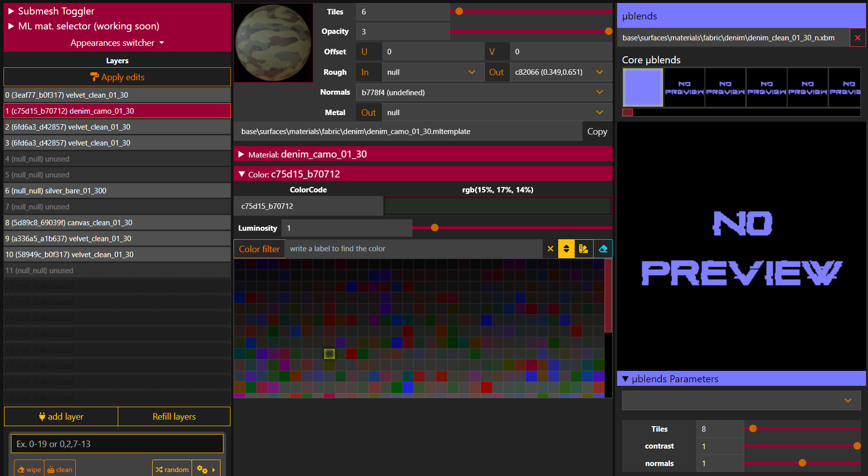Copy the mltemplate path
Image resolution: width=868 pixels, height=476 pixels.
(x=597, y=132)
